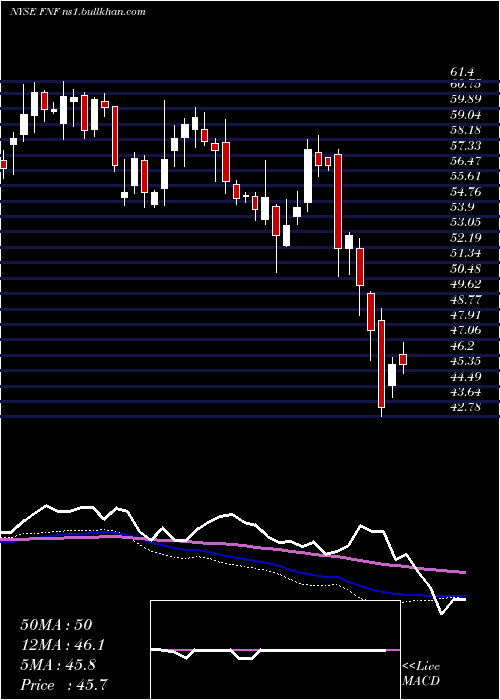Image resolution: width=500 pixels, height=700 pixels.
Task: Click the 55.61 price axis label
Action: (x=466, y=176)
